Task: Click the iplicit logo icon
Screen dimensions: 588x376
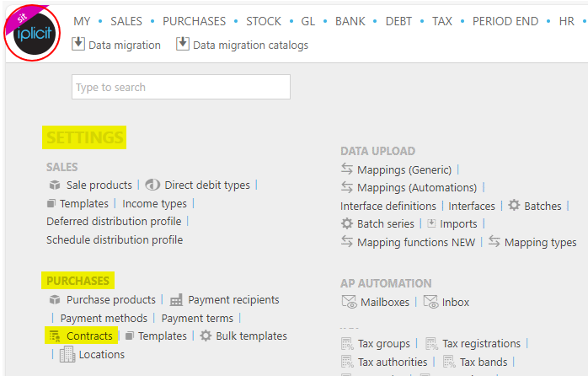Action: pos(34,34)
